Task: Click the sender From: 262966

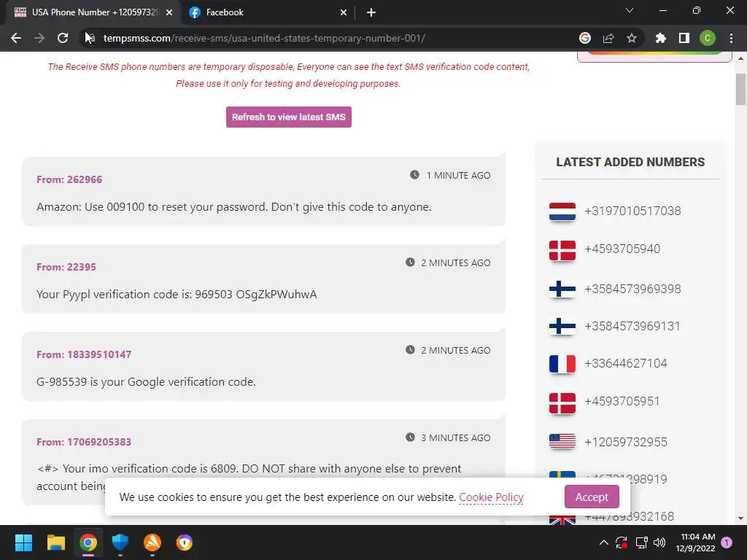Action: click(x=69, y=179)
